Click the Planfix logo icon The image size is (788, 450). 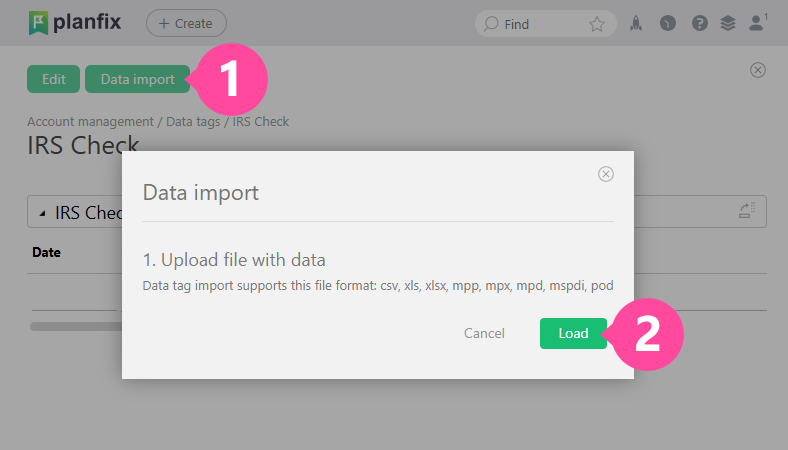(x=38, y=23)
